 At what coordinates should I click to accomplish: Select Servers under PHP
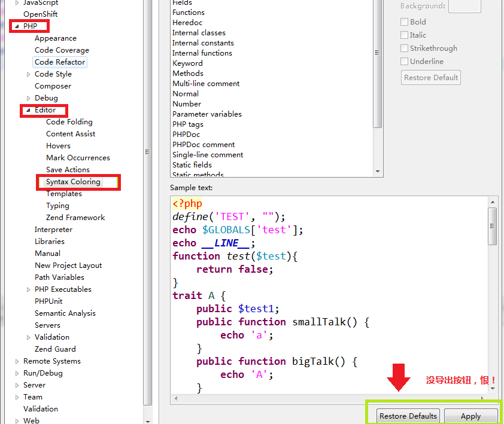point(47,325)
